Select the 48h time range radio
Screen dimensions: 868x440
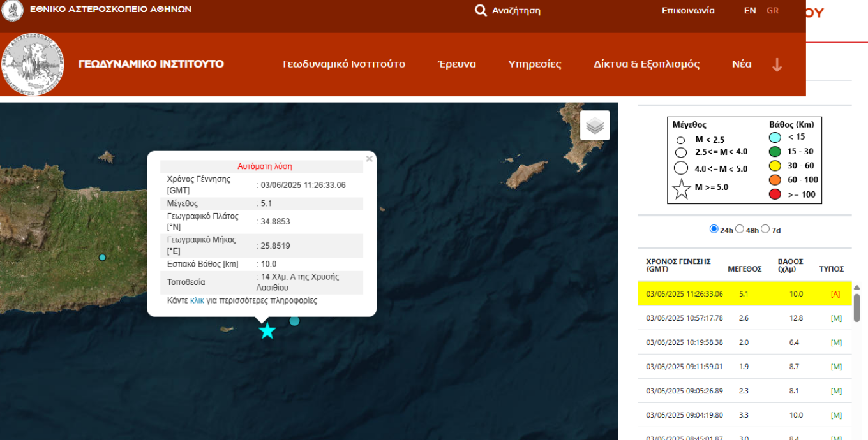click(x=739, y=229)
